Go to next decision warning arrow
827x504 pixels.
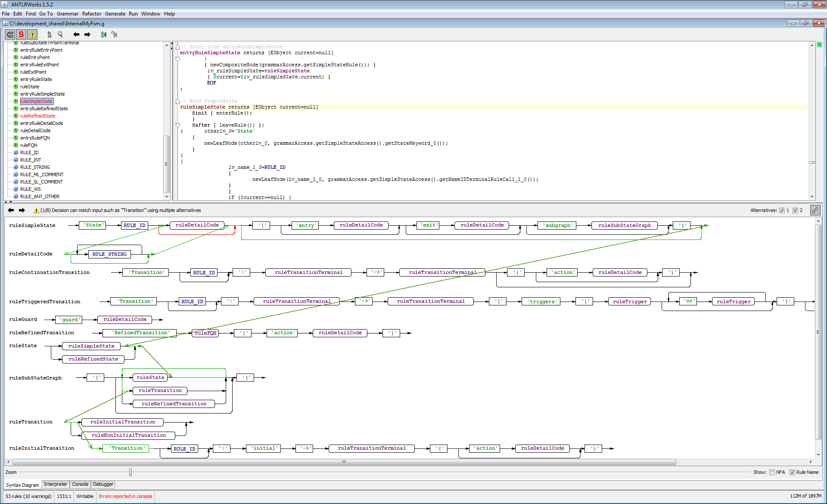[x=22, y=211]
